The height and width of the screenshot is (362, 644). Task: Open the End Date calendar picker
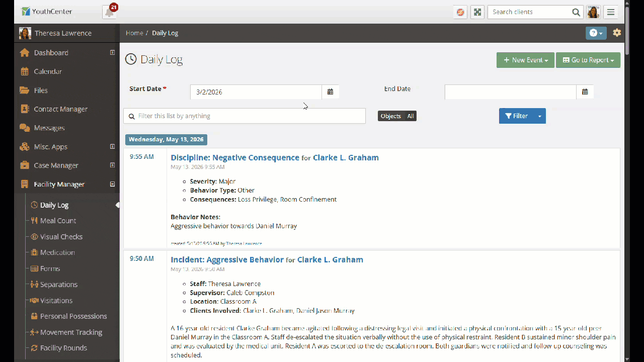(585, 92)
